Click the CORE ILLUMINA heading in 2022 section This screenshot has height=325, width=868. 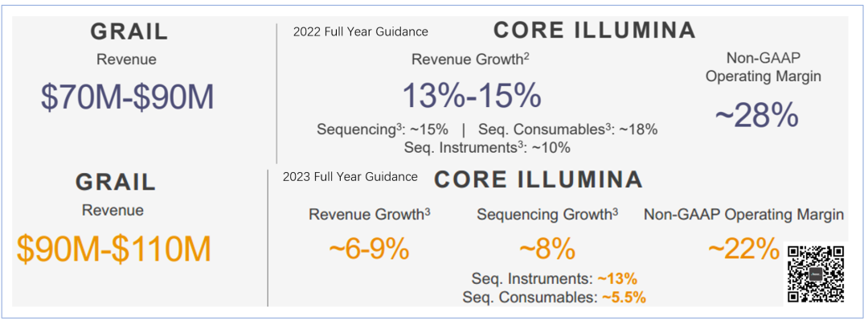coord(594,31)
